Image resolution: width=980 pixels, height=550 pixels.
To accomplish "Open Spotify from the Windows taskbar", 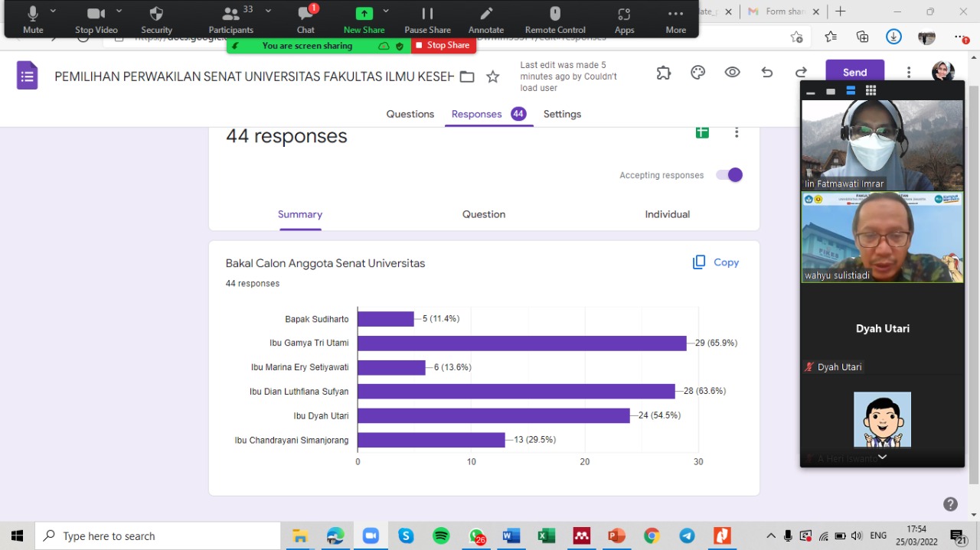I will 441,536.
